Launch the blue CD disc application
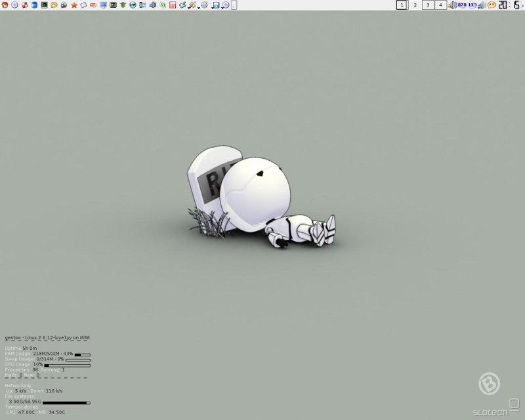 [x=14, y=5]
